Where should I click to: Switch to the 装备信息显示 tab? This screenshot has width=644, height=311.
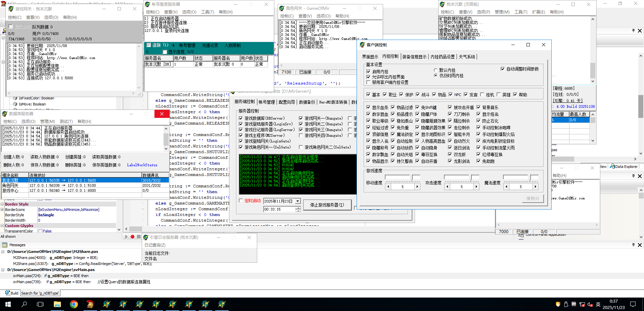click(414, 57)
